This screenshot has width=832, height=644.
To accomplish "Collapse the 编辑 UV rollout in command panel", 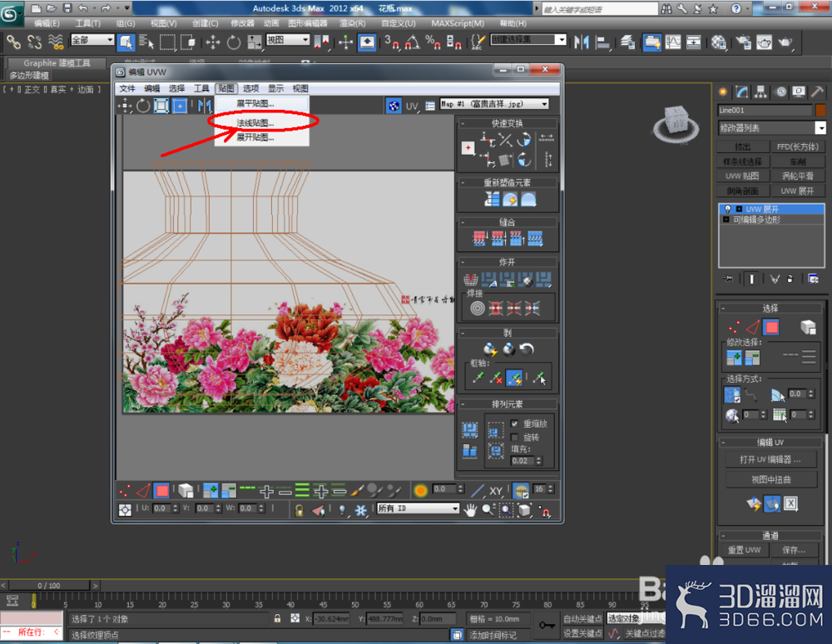I will pyautogui.click(x=723, y=443).
